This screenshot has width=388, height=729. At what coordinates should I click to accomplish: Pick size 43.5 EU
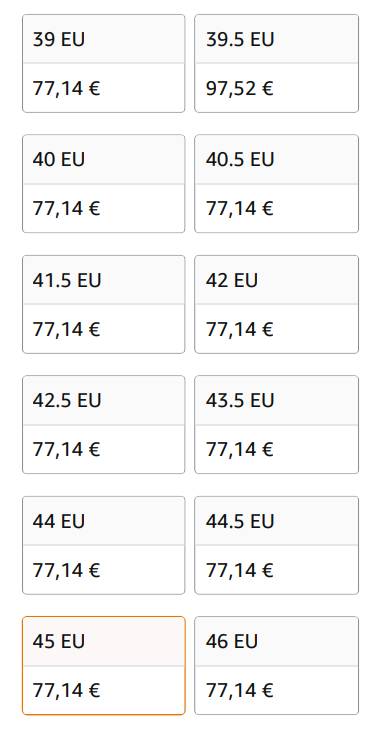click(x=276, y=424)
